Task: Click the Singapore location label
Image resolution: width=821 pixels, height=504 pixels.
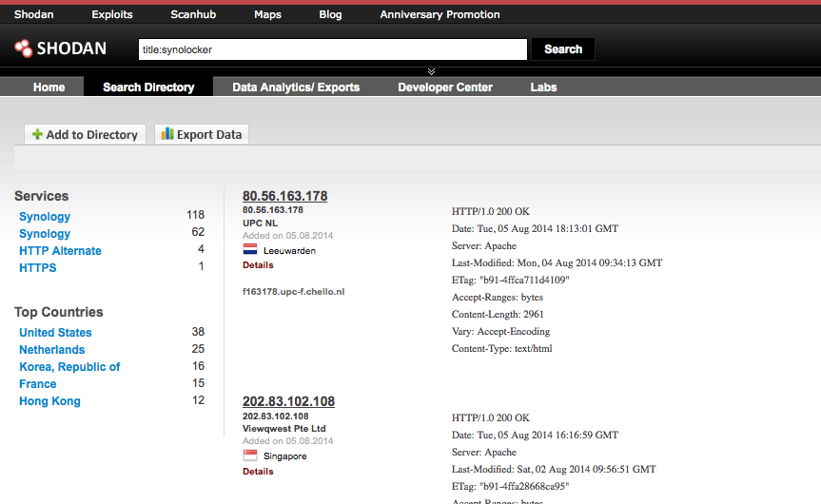Action: (284, 456)
